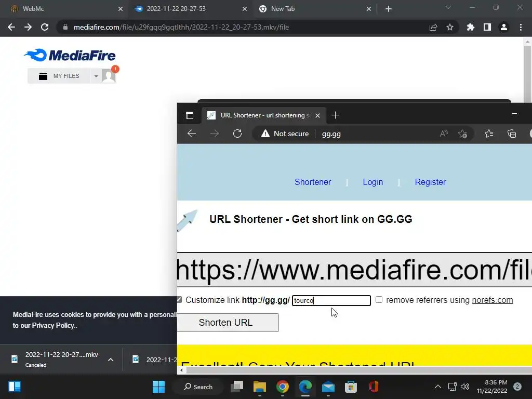Open MediaFire account avatar with alert badge
Screen dimensions: 532x399
[x=109, y=76]
